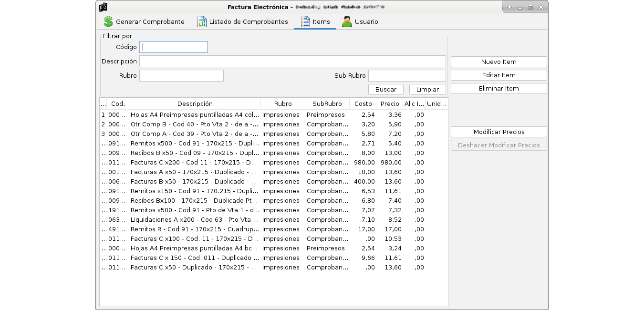Clear filters with the Limpiar button
This screenshot has width=644, height=310.
(427, 90)
